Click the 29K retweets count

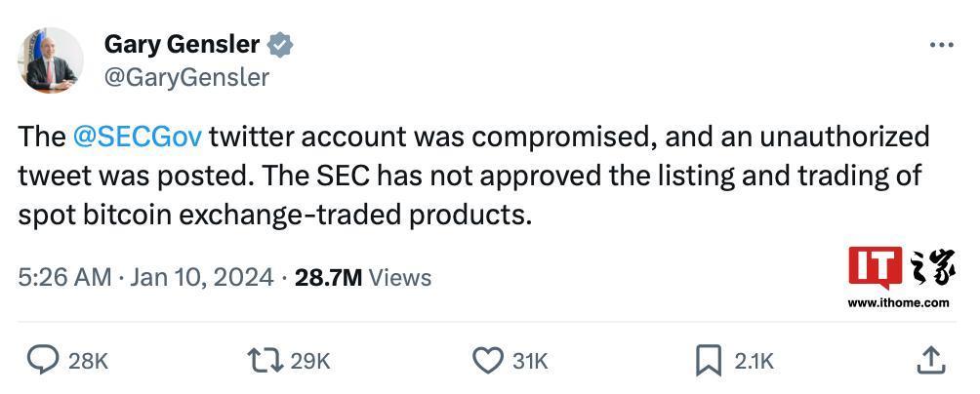coord(310,361)
